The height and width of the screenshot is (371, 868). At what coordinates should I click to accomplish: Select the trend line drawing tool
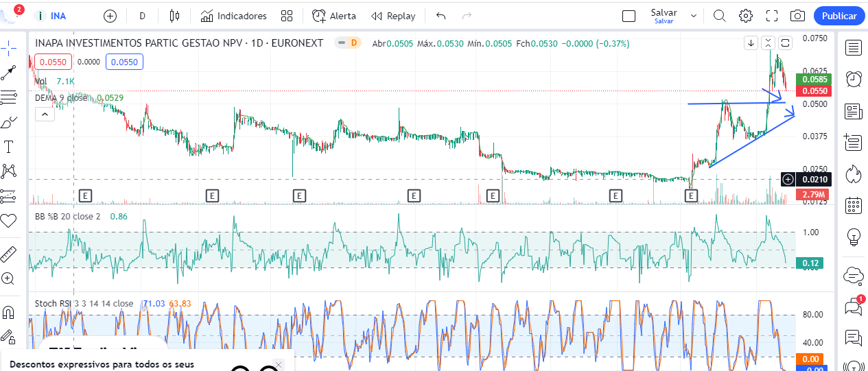(8, 72)
